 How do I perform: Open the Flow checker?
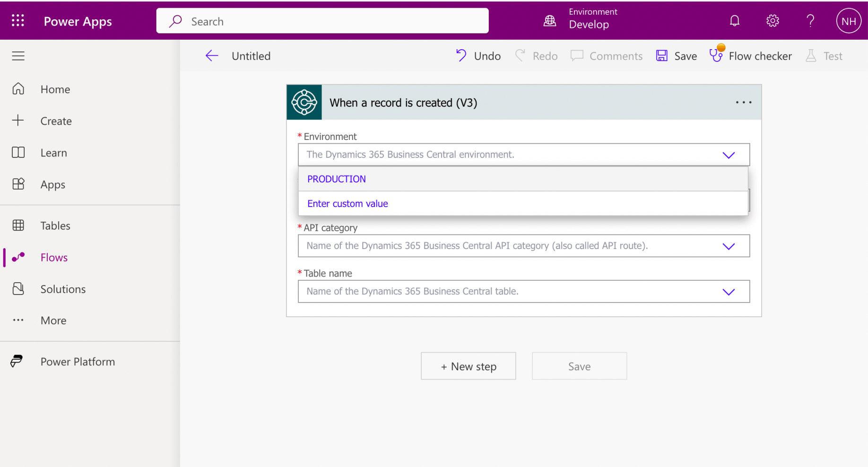pyautogui.click(x=751, y=56)
